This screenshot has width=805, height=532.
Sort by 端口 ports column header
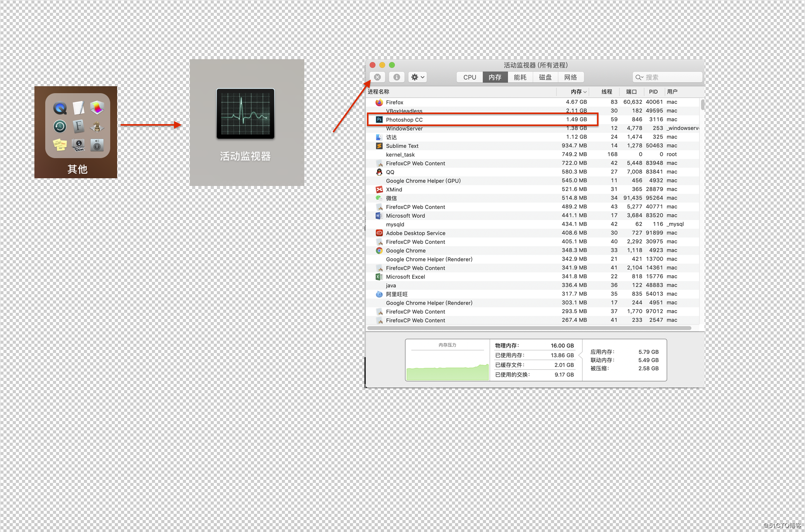click(x=631, y=92)
